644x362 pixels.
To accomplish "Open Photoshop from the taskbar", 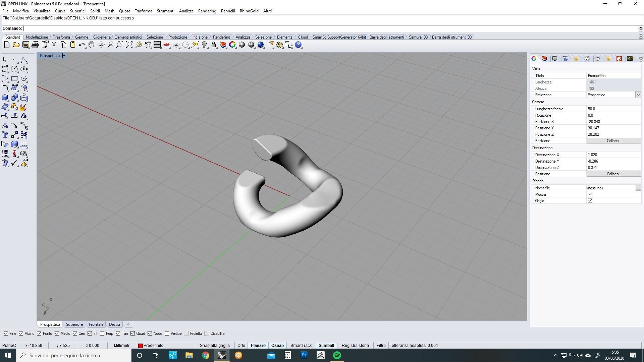I will 304,355.
